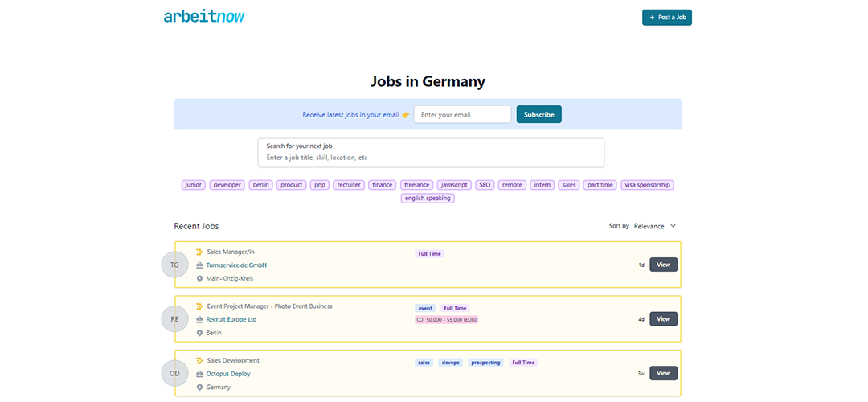The width and height of the screenshot is (868, 402).
Task: View the Event Project Manager job
Action: pyautogui.click(x=663, y=319)
